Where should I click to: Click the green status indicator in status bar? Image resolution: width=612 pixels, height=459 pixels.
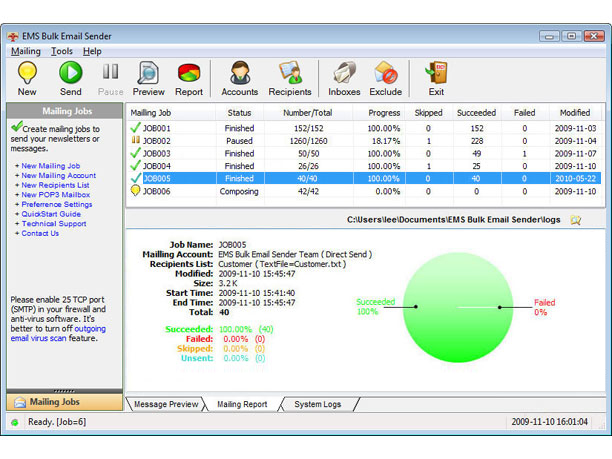15,422
